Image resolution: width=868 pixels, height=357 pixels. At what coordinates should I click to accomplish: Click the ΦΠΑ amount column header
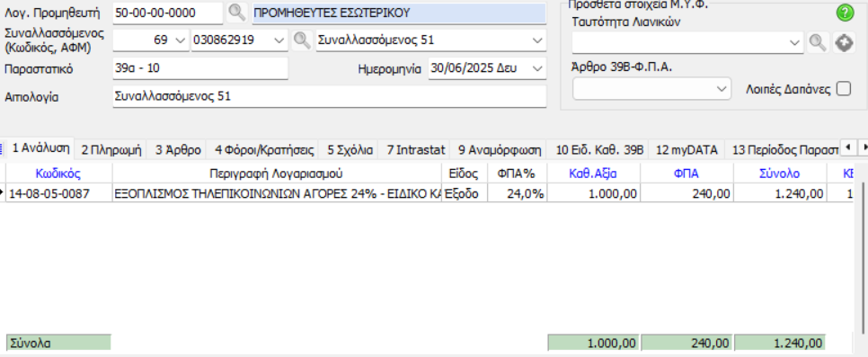point(686,174)
